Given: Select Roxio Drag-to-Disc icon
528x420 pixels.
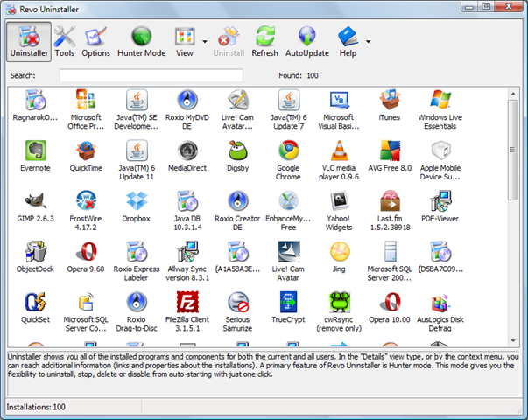Looking at the screenshot, I should click(x=137, y=302).
